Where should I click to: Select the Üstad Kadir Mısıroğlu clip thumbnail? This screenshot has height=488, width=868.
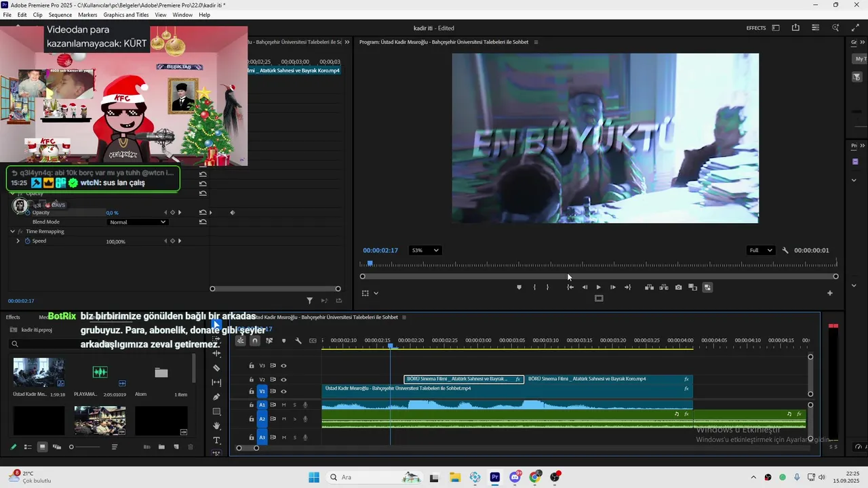click(x=39, y=372)
